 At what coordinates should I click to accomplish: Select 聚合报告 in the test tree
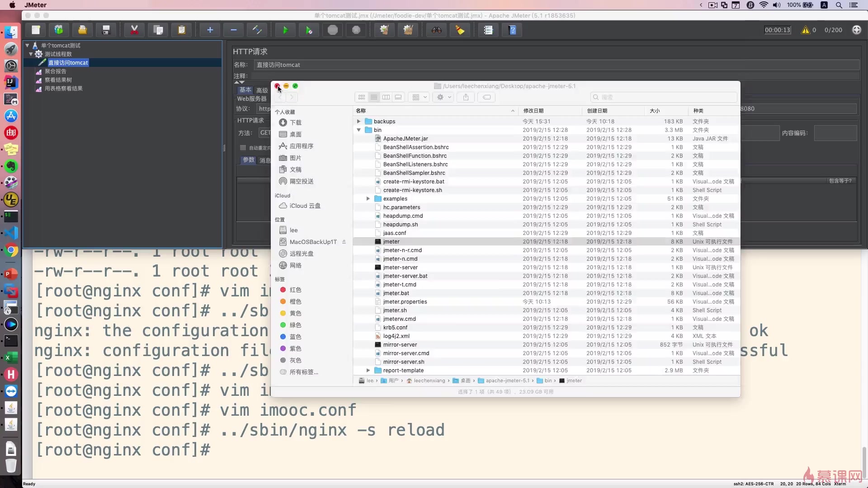pos(55,71)
